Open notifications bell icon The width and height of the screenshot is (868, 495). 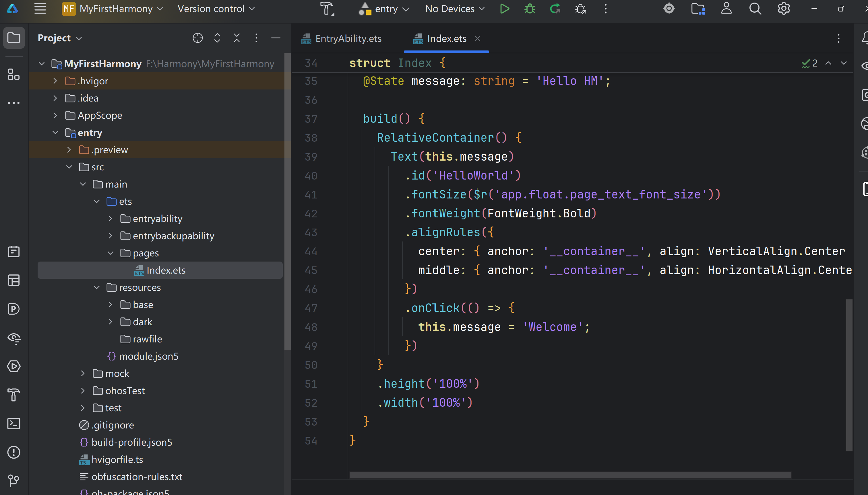[865, 37]
